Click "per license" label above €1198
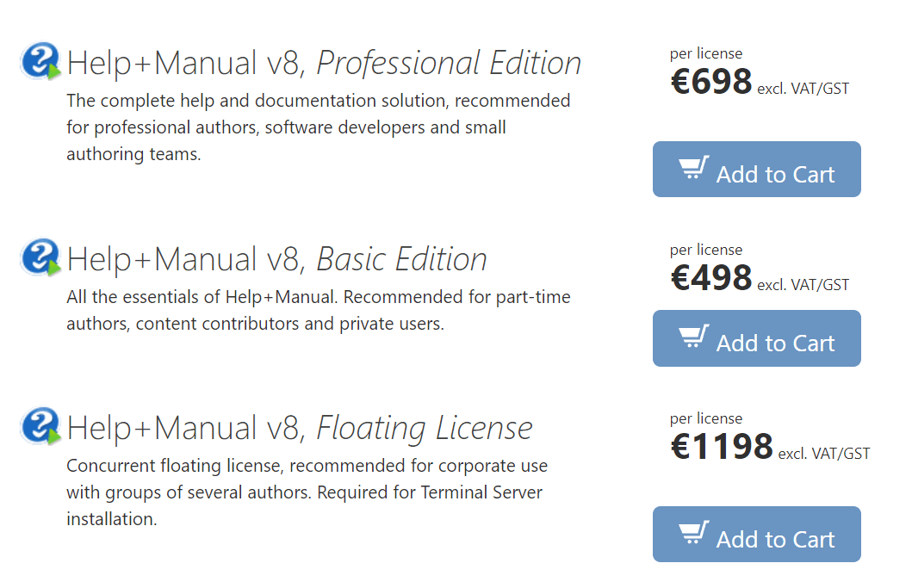This screenshot has width=912, height=588. 706,418
